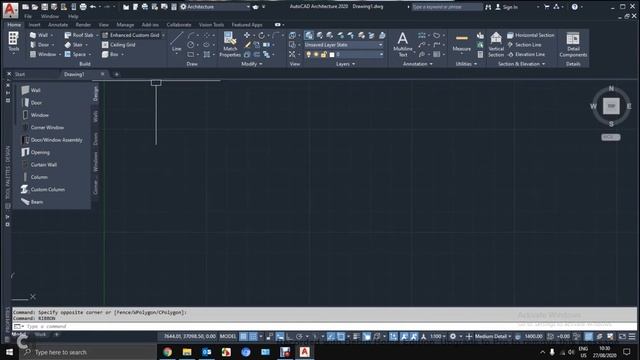Image resolution: width=640 pixels, height=360 pixels.
Task: Switch to the Drawing1 file tab
Action: point(74,74)
